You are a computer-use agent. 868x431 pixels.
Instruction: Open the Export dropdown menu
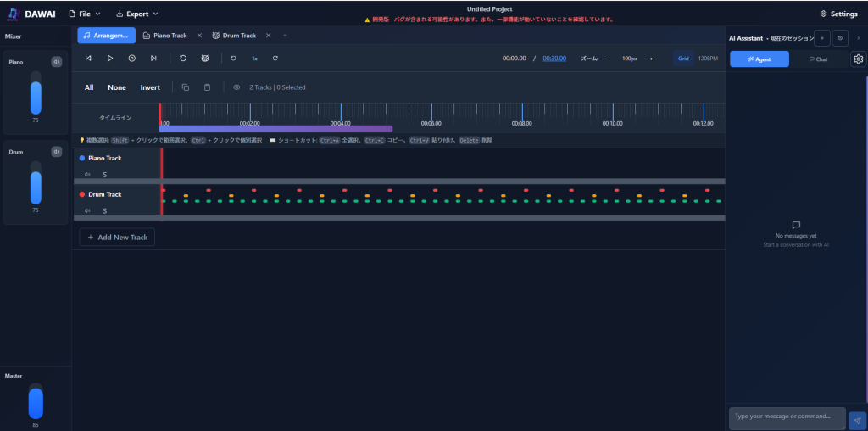coord(137,14)
